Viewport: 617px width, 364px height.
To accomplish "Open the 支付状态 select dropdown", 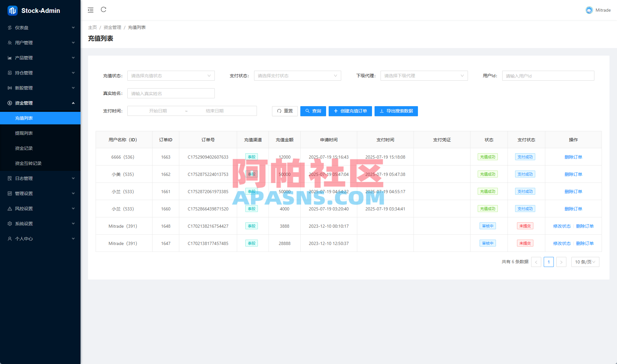I will point(297,76).
